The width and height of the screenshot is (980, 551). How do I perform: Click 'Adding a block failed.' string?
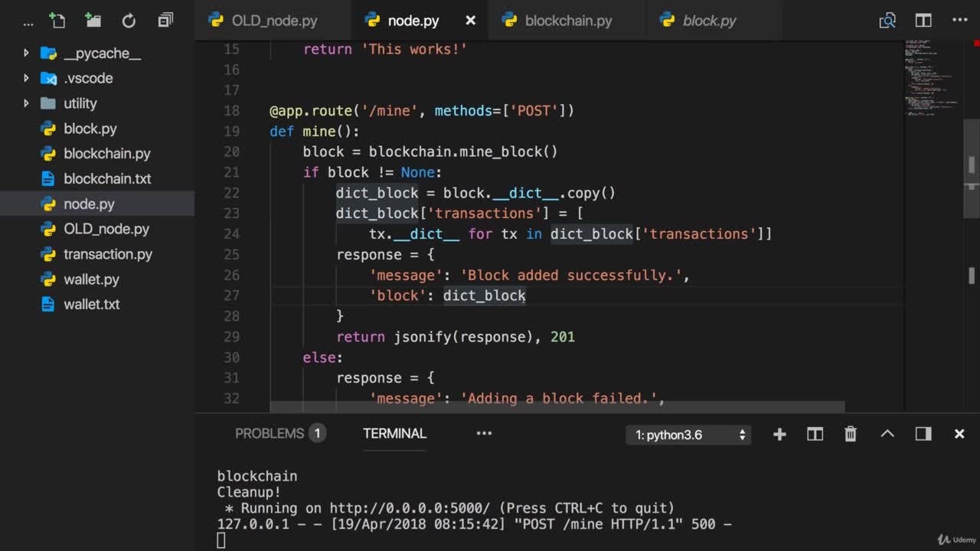pos(560,398)
